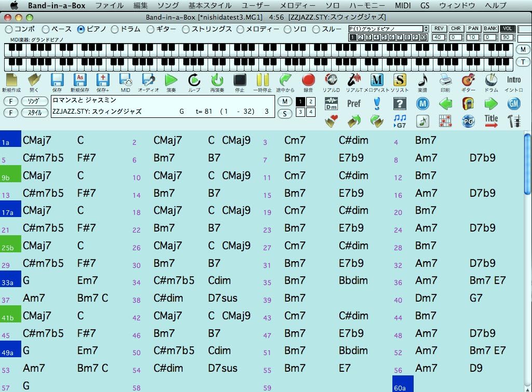Click the VOL volume value field
The height and width of the screenshot is (392, 532).
(x=507, y=37)
